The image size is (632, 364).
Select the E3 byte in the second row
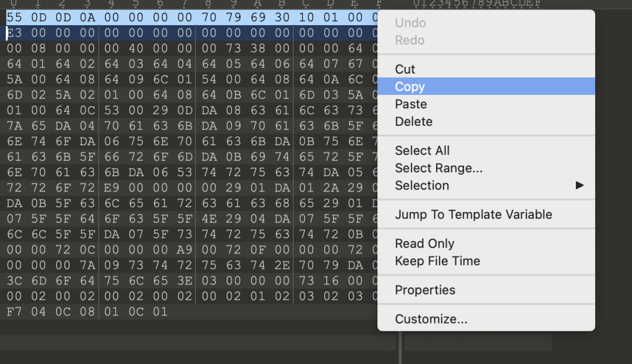point(14,33)
